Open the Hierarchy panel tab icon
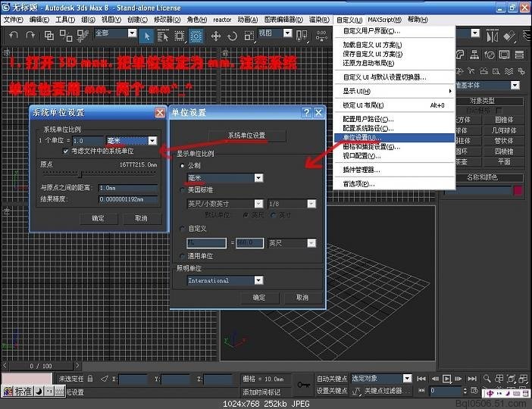 coord(474,55)
